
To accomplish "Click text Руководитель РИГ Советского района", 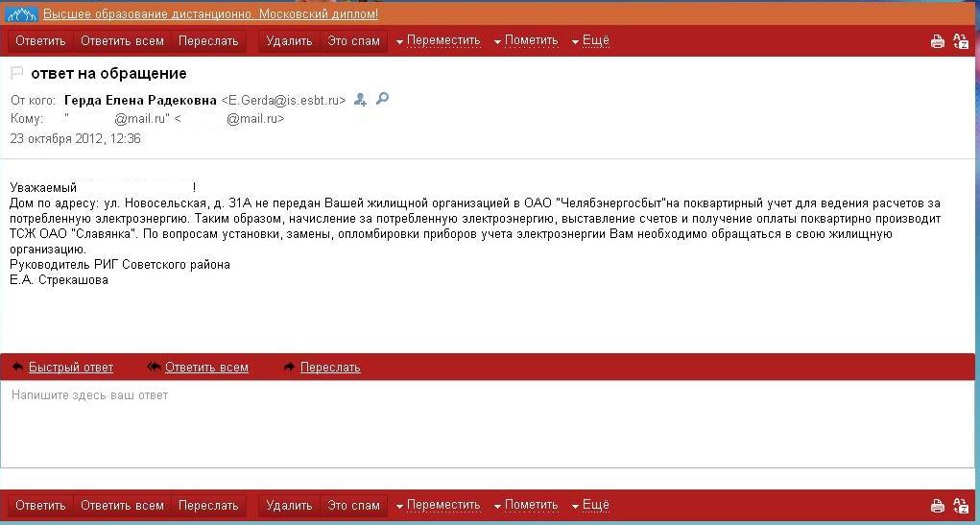I will click(120, 265).
